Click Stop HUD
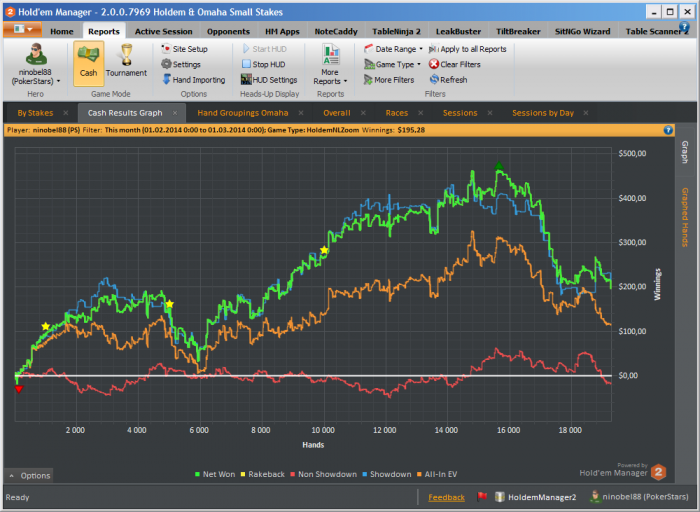The height and width of the screenshot is (512, 700). pos(263,64)
